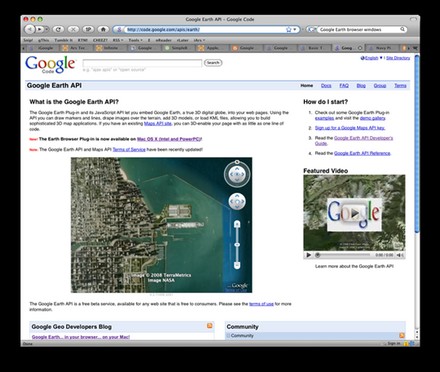
Task: Click the CHEEZ! bookmark
Action: (100, 40)
